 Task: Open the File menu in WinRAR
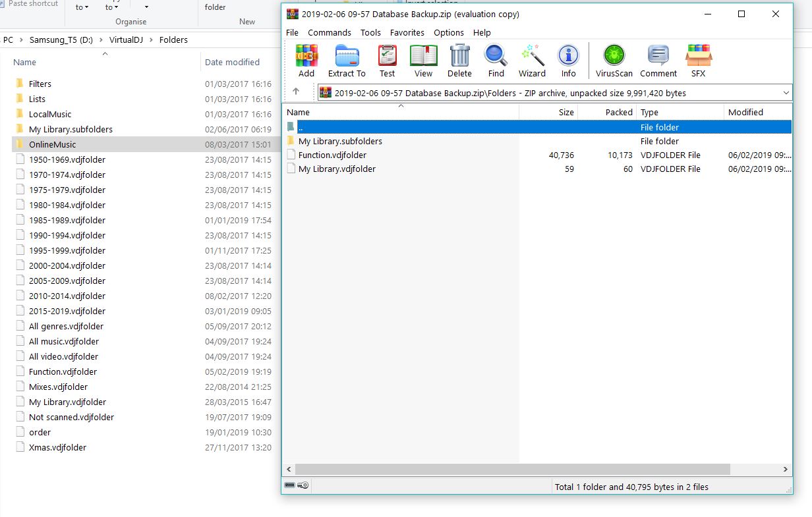292,32
